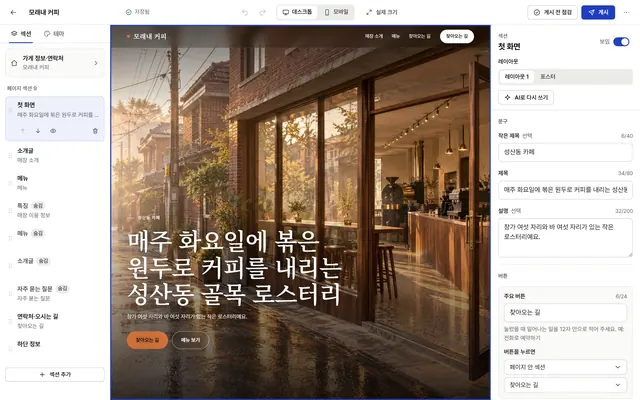
Task: Select 하단 정보 section row
Action: [55, 349]
